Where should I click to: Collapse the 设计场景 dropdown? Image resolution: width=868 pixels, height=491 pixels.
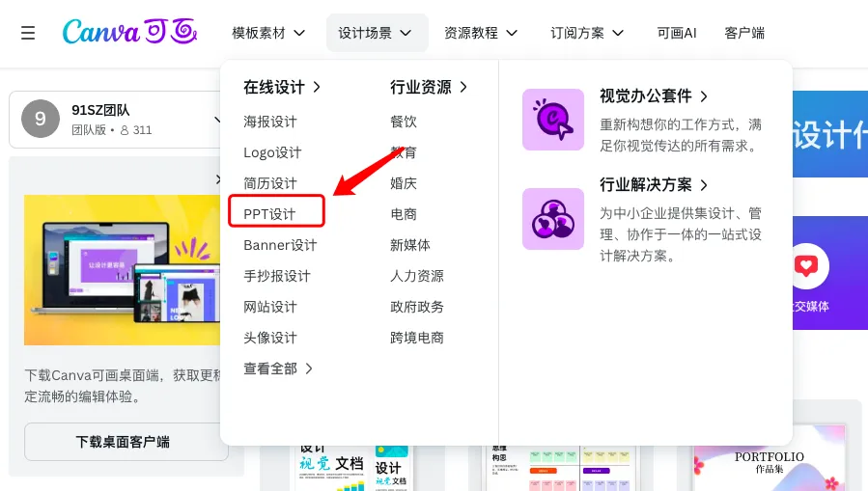377,33
